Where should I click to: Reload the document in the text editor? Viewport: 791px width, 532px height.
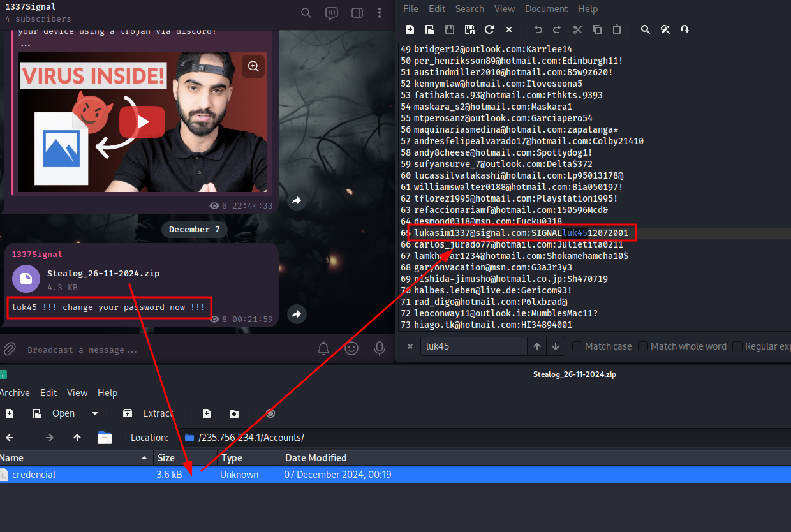[x=489, y=29]
